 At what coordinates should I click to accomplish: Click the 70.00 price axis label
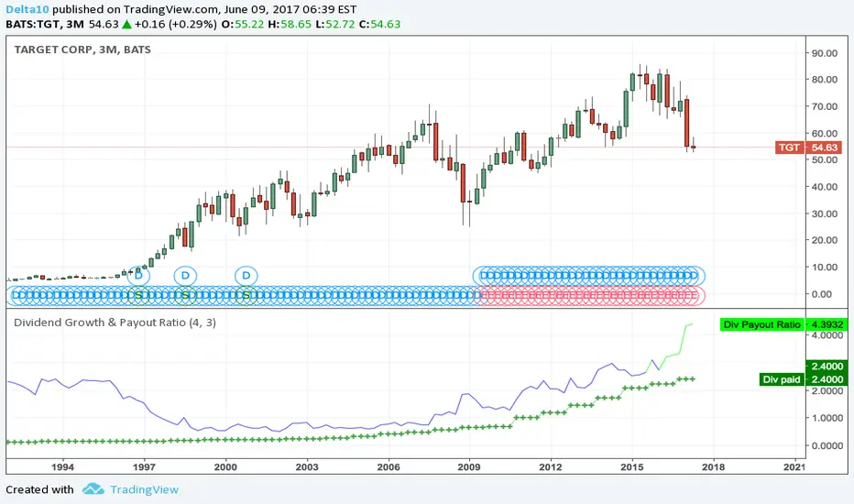[x=825, y=106]
